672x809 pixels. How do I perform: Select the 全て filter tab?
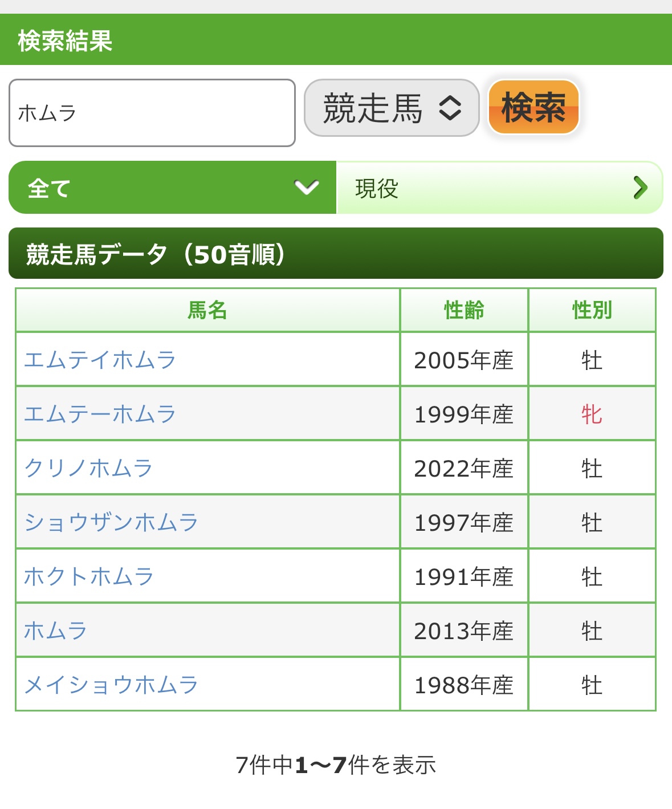click(172, 188)
